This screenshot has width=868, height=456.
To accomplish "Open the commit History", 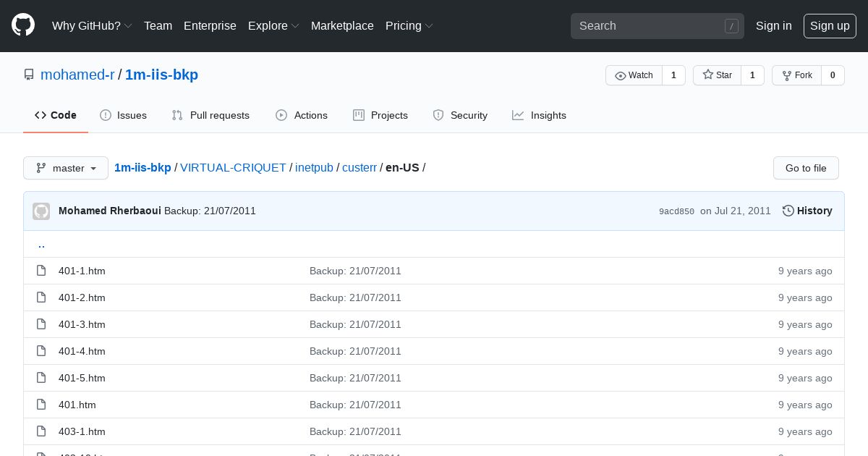I will (x=807, y=211).
